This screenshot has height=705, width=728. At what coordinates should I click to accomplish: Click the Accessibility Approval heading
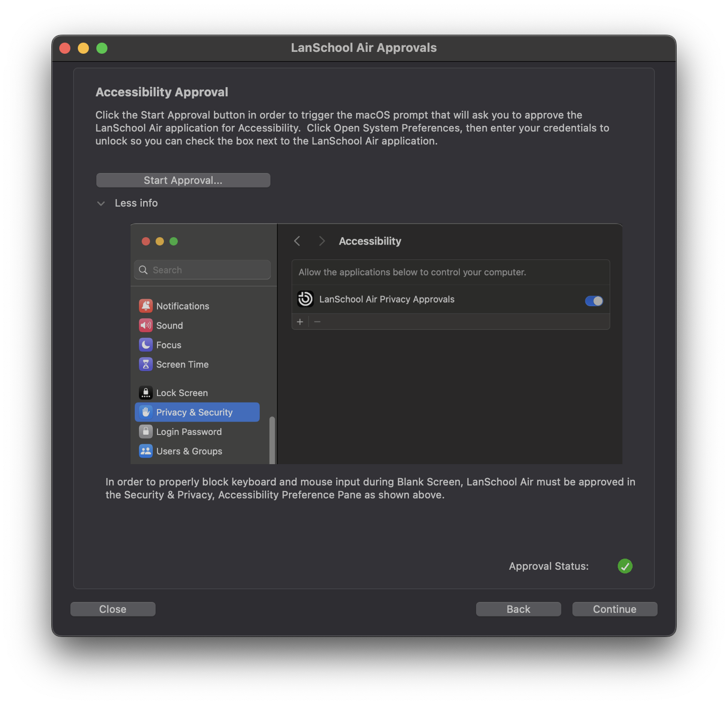tap(162, 92)
